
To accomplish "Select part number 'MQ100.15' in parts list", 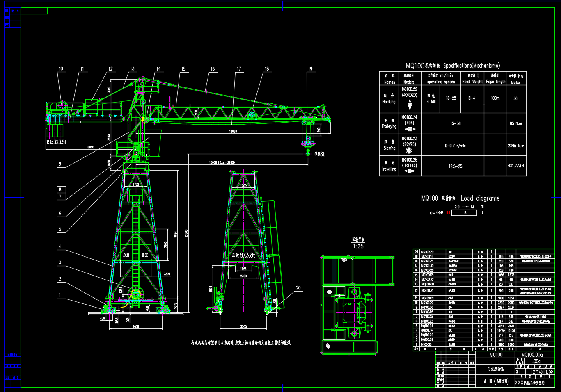I will 427,257.
